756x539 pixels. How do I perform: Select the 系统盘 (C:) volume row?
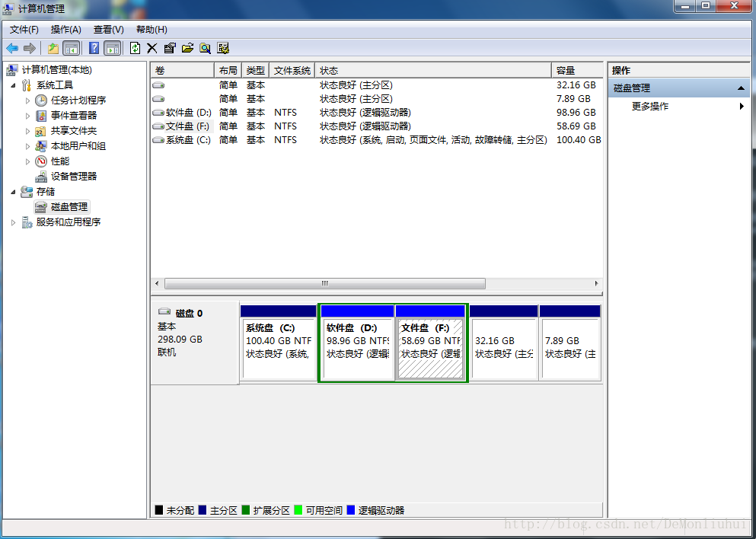tap(377, 140)
